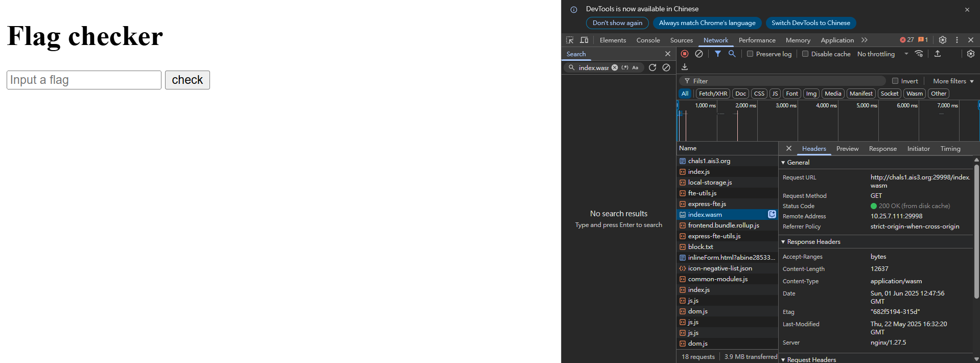Viewport: 980px width, 363px height.
Task: Click the export HAR download icon
Action: pos(685,67)
